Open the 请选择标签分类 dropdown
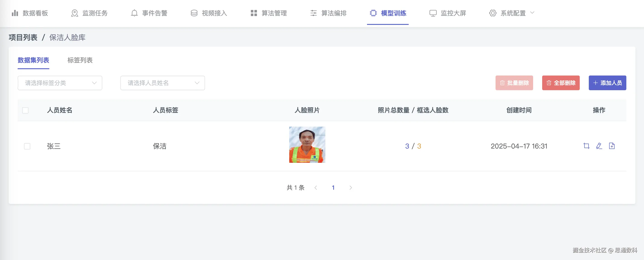 (x=60, y=83)
